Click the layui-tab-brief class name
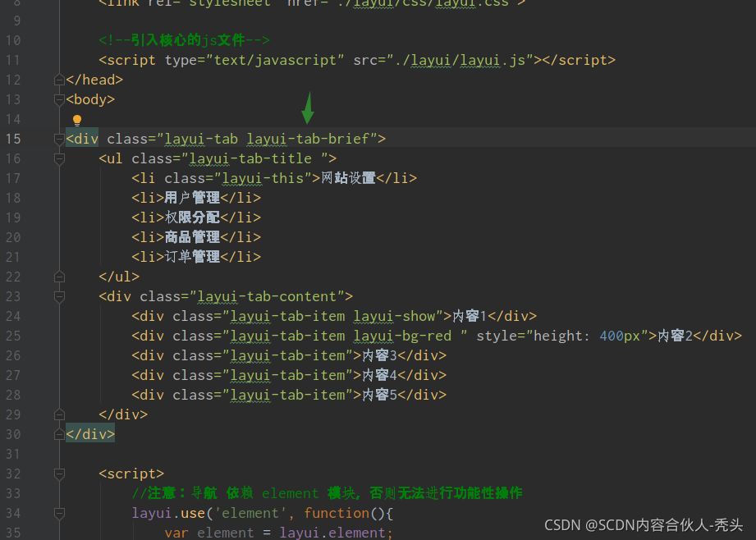 308,139
